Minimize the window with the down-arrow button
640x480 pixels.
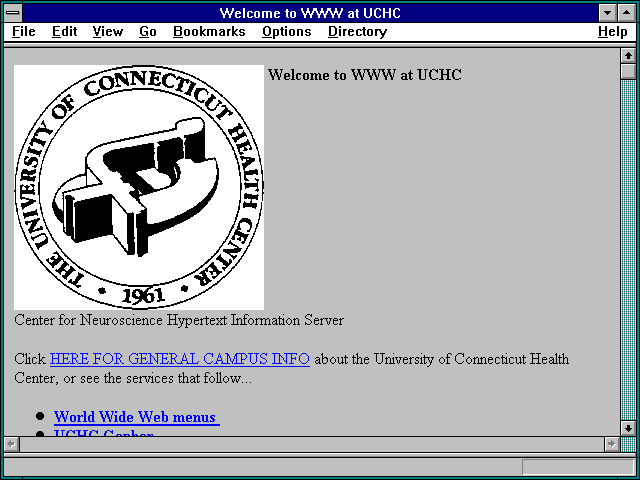(x=607, y=13)
